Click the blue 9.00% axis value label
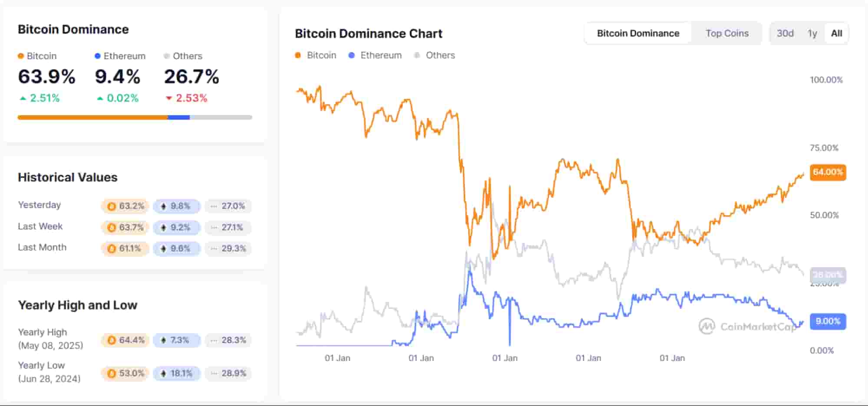 click(x=827, y=321)
